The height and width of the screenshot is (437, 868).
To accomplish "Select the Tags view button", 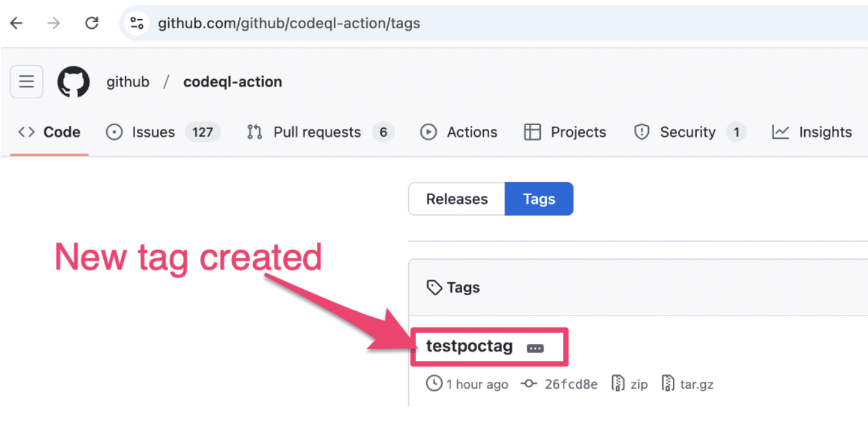I will [539, 199].
